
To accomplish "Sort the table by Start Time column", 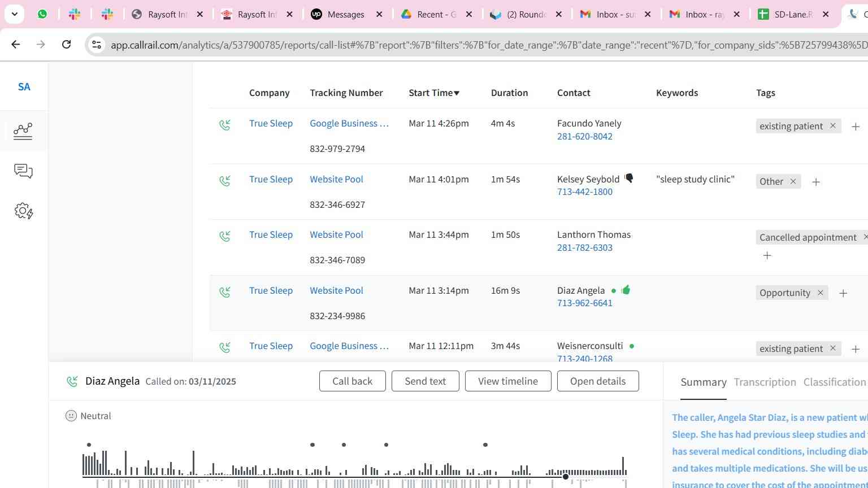I will tap(434, 93).
